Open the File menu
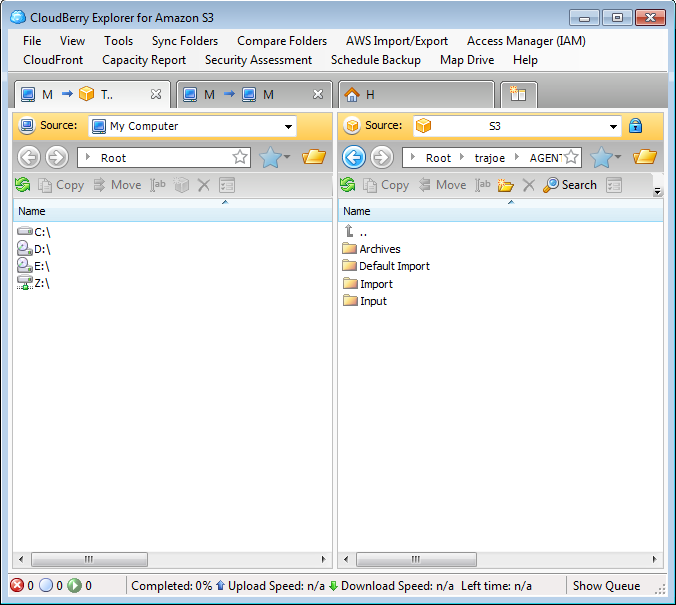 coord(32,41)
